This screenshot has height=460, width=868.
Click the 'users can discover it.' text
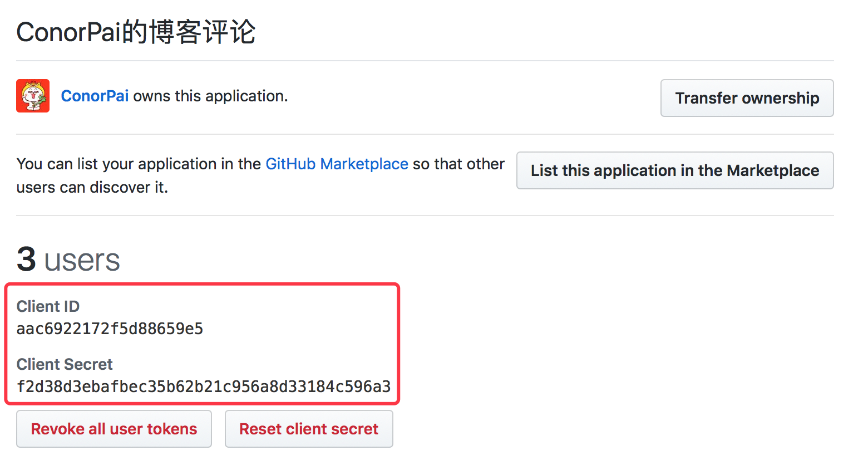coord(92,187)
